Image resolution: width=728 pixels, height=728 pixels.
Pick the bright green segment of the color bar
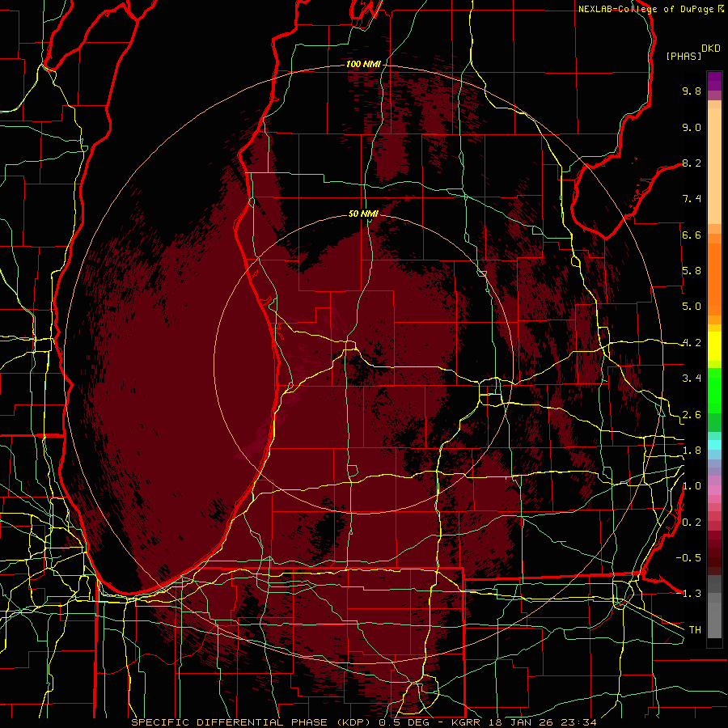pos(714,391)
